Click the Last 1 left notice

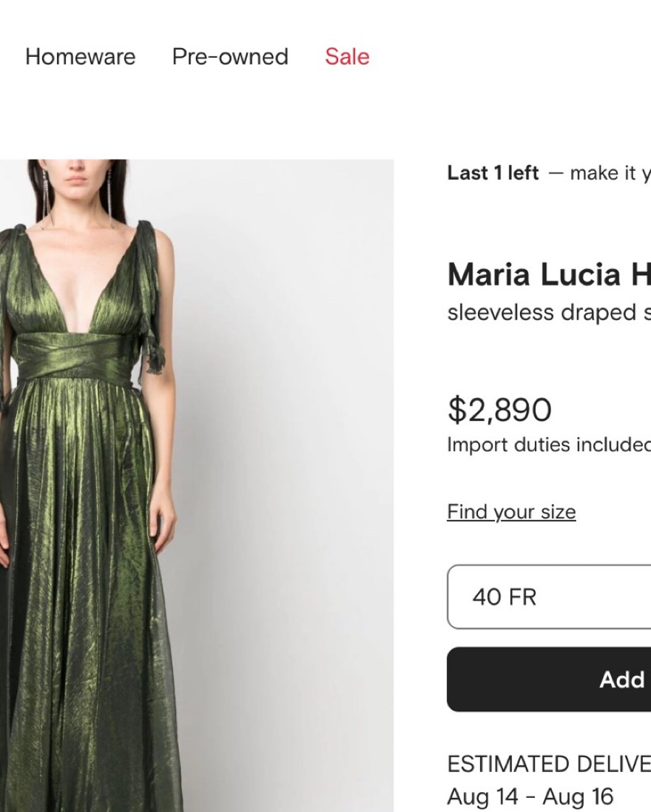tap(493, 173)
